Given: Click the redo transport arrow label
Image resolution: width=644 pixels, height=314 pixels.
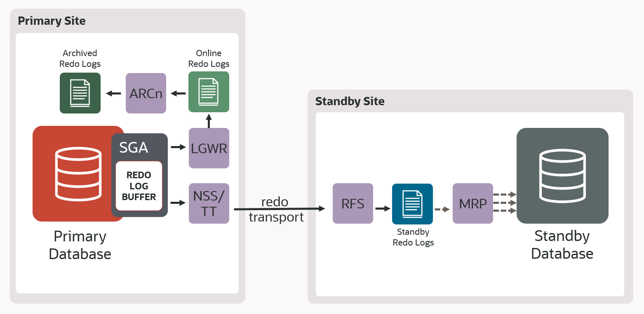Looking at the screenshot, I should point(276,210).
